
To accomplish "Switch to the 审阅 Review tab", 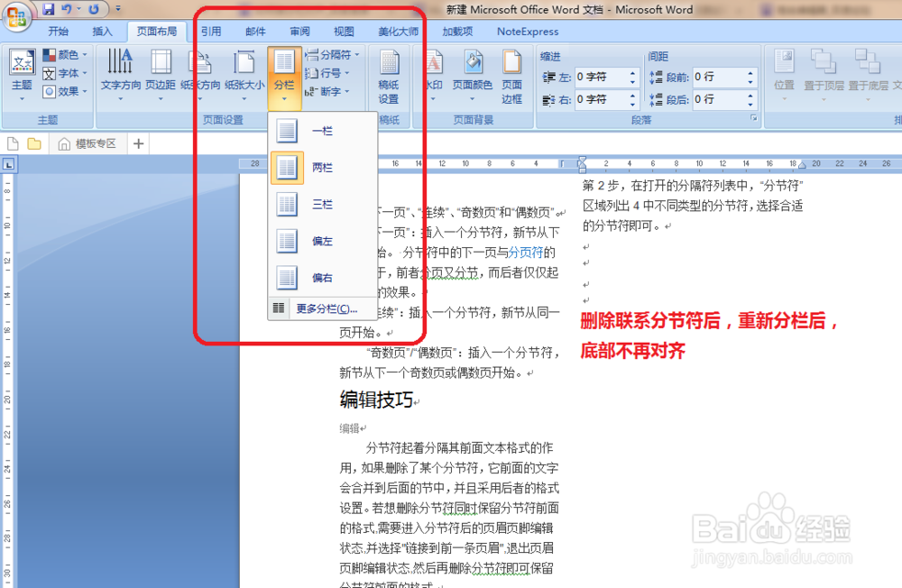I will pos(299,32).
